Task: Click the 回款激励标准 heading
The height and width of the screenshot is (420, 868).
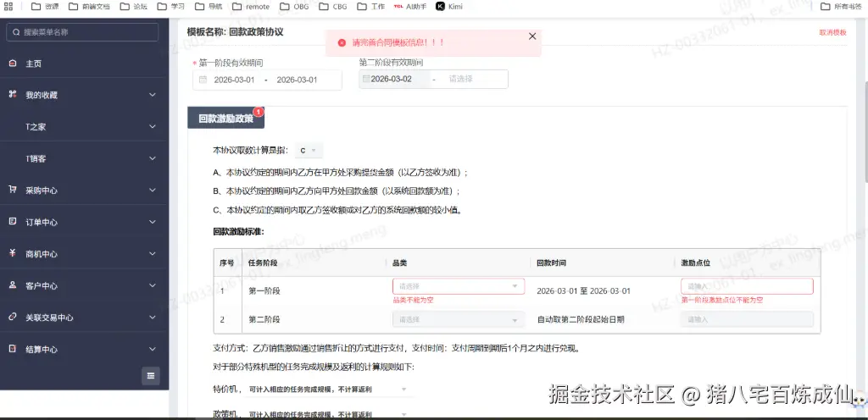Action: pyautogui.click(x=238, y=231)
